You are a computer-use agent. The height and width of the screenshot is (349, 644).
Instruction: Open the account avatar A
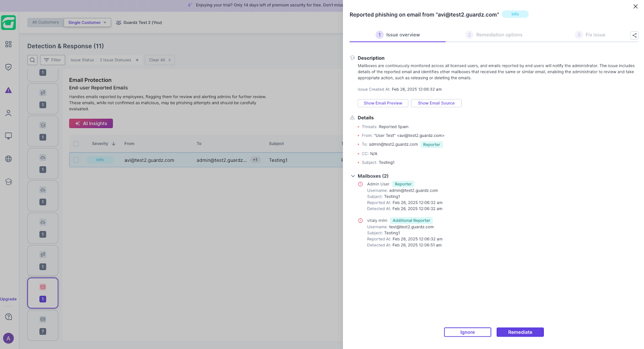point(8,338)
